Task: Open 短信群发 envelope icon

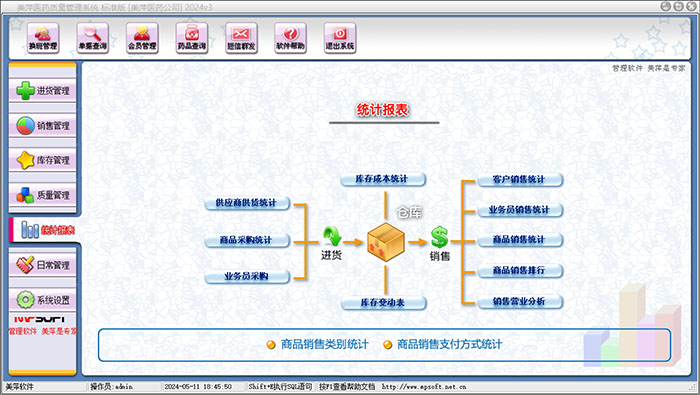Action: (241, 38)
